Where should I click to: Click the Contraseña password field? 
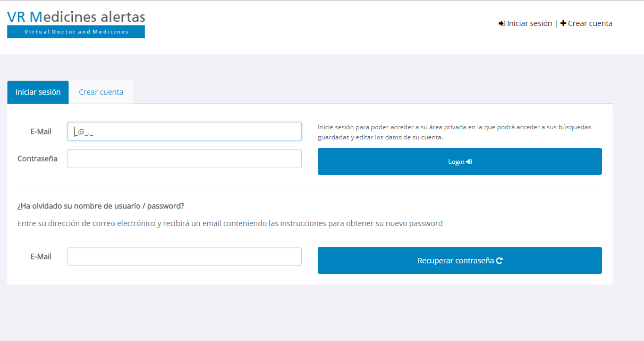[x=184, y=159]
